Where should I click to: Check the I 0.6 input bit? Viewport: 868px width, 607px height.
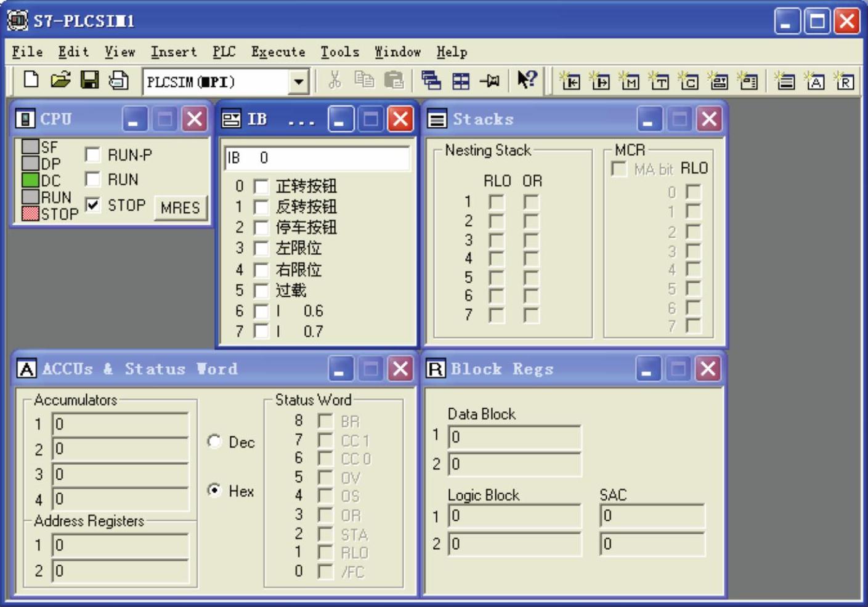point(261,311)
